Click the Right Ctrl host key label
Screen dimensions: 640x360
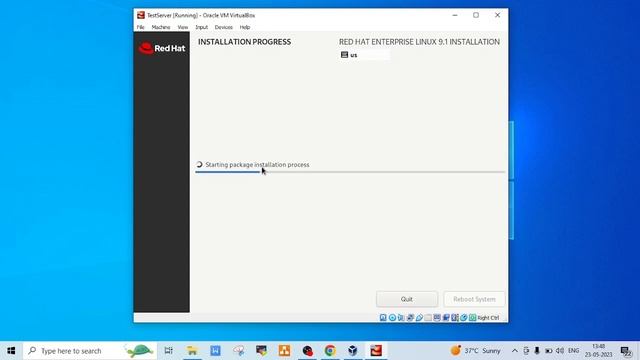[488, 318]
